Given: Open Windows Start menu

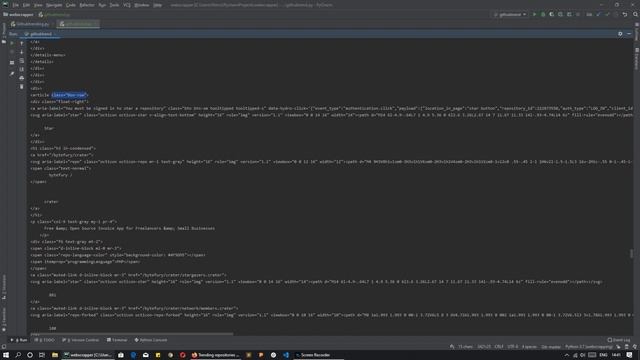Looking at the screenshot, I should [6, 355].
